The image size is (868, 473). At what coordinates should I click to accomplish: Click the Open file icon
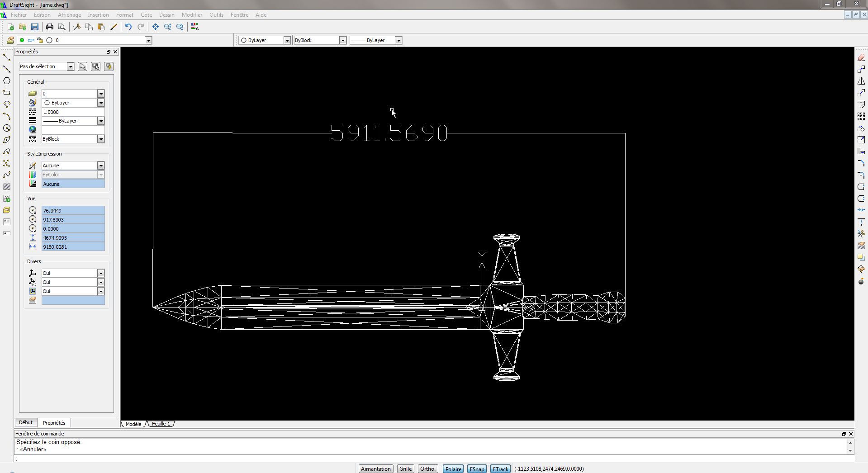tap(23, 27)
